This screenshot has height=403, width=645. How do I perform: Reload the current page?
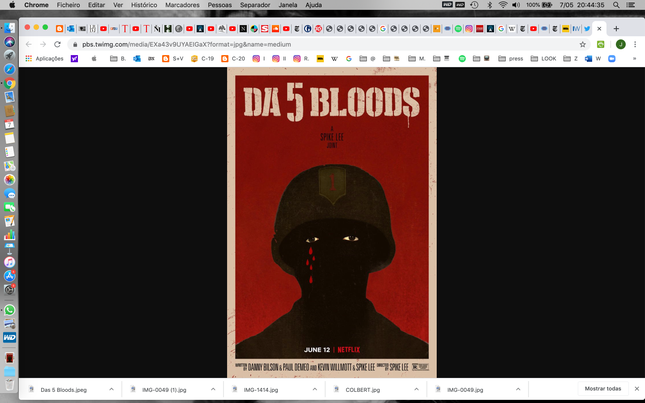[57, 44]
